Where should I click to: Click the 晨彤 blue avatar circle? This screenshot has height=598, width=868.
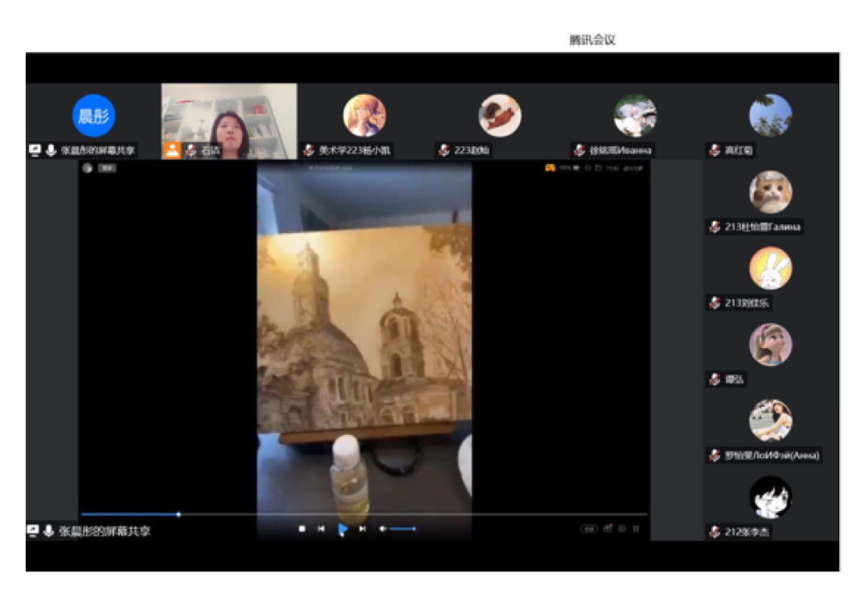[x=94, y=116]
